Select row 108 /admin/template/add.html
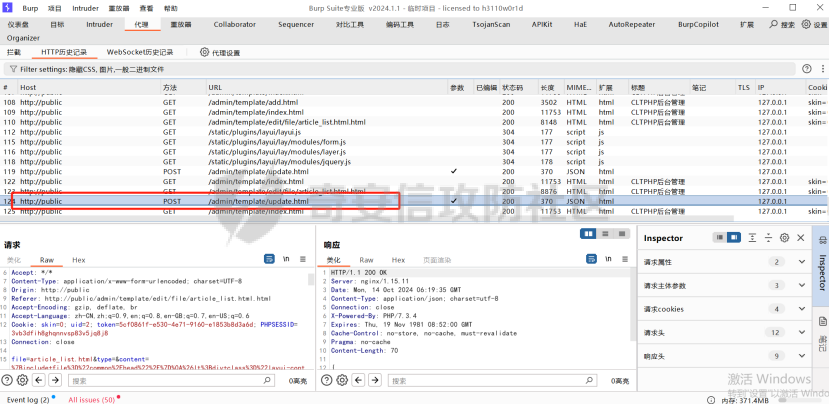The height and width of the screenshot is (405, 829). 414,102
